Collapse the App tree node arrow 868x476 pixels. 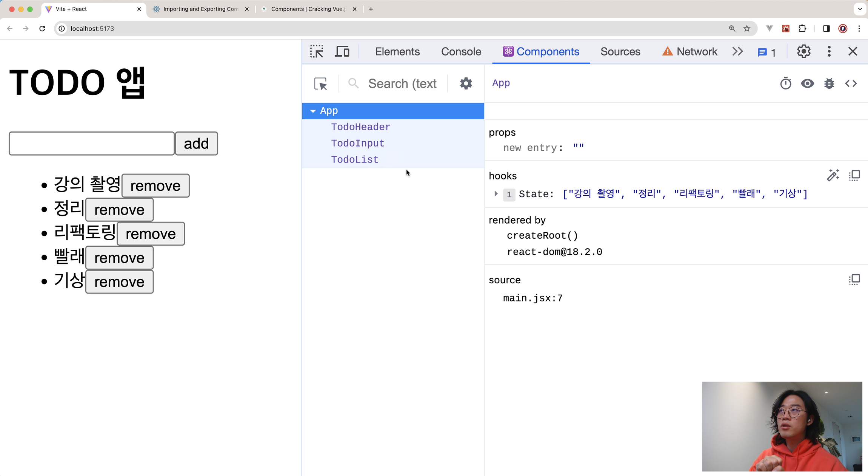click(312, 111)
